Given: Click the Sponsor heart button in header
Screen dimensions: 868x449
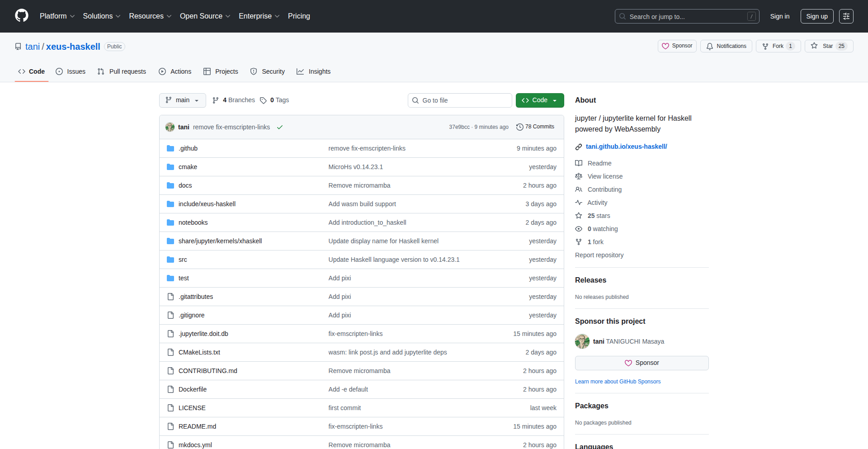Looking at the screenshot, I should click(677, 46).
